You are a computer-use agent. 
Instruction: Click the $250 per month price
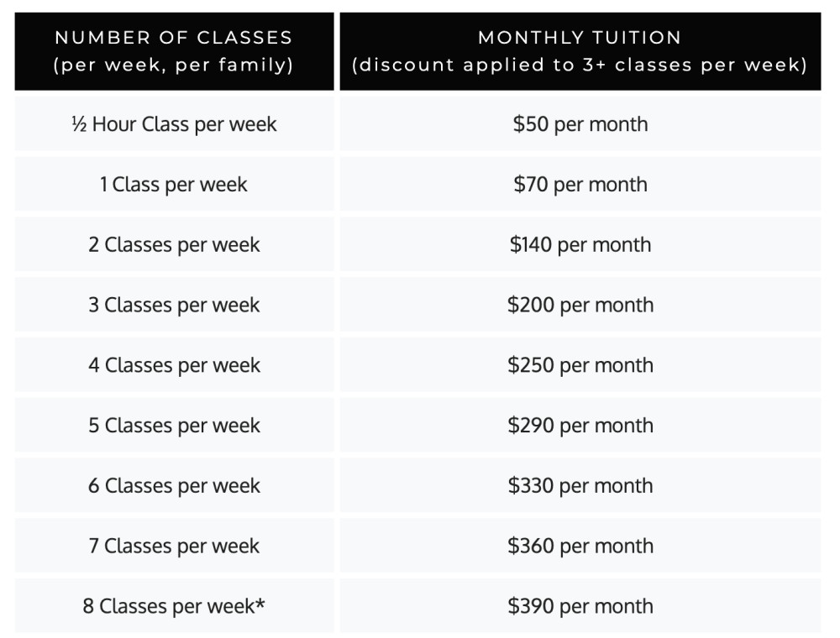tap(580, 365)
